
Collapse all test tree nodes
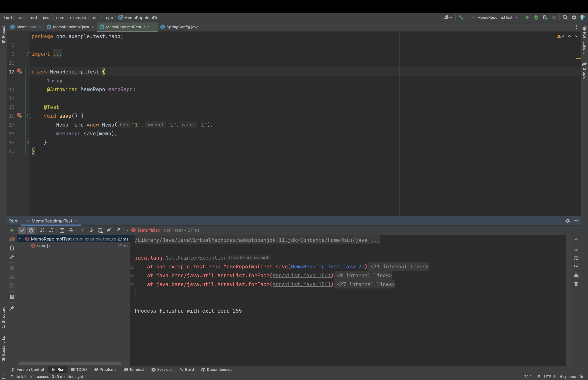(71, 230)
